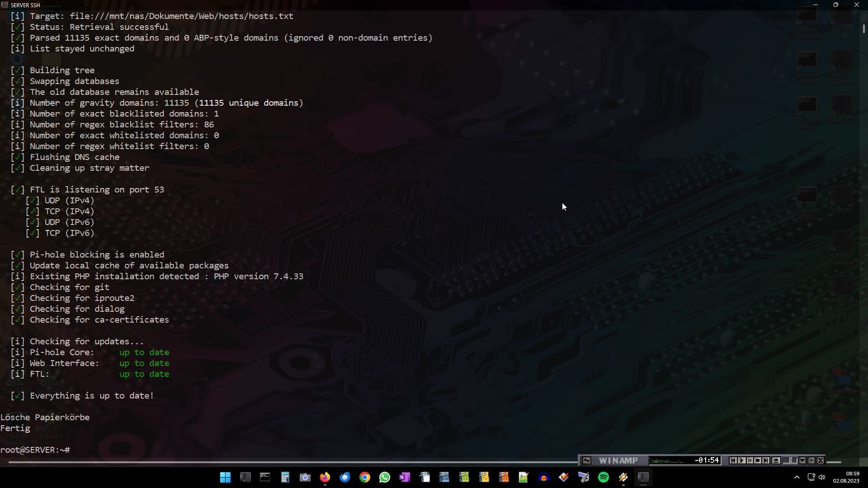Pause Winamp playback

(x=750, y=460)
